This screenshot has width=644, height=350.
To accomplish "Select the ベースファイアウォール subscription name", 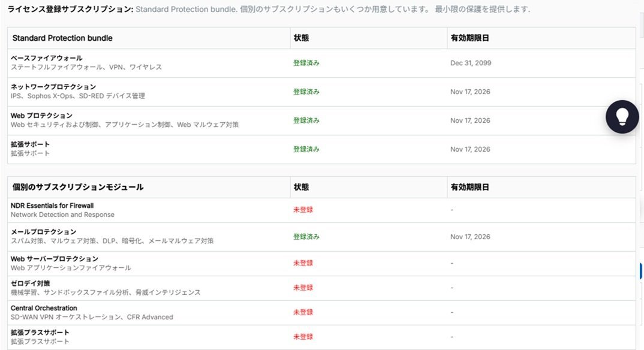I will [46, 58].
